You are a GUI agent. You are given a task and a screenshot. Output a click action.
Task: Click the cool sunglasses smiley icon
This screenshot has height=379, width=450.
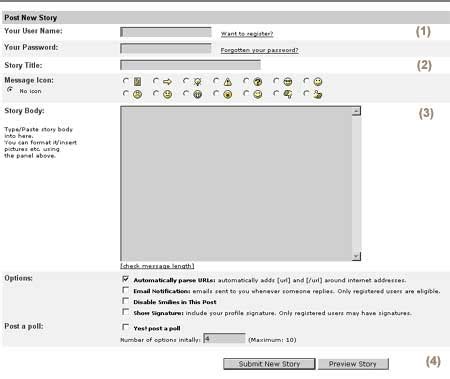288,82
